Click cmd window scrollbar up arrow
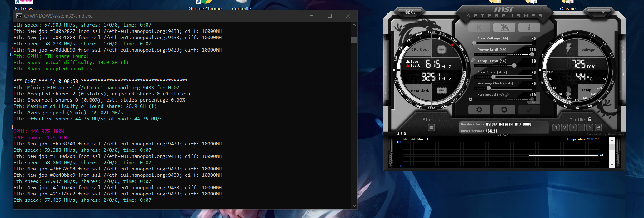This screenshot has width=644, height=218. pyautogui.click(x=354, y=25)
